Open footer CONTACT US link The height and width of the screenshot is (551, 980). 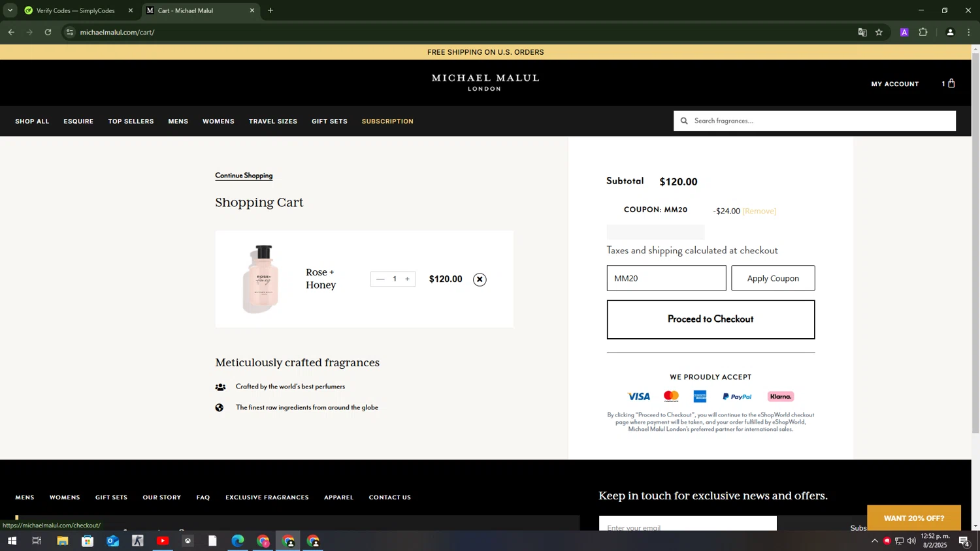click(390, 497)
